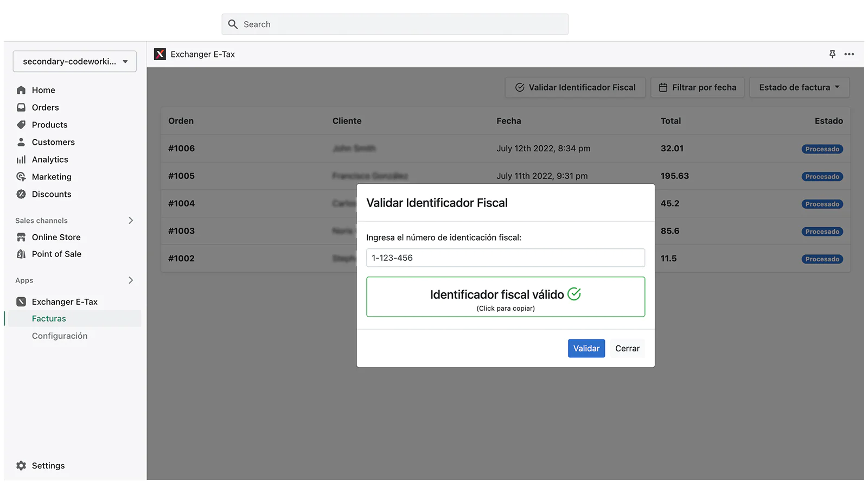Open the Configuración submenu item
This screenshot has height=488, width=868.
tap(60, 336)
